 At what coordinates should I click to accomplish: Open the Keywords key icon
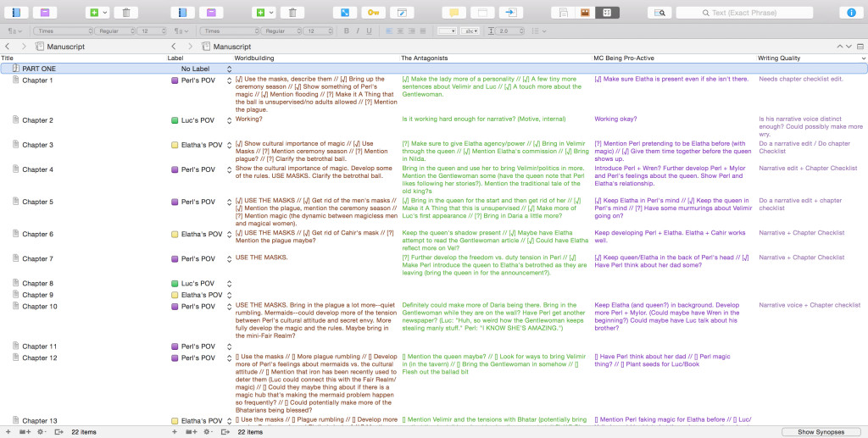[x=373, y=12]
